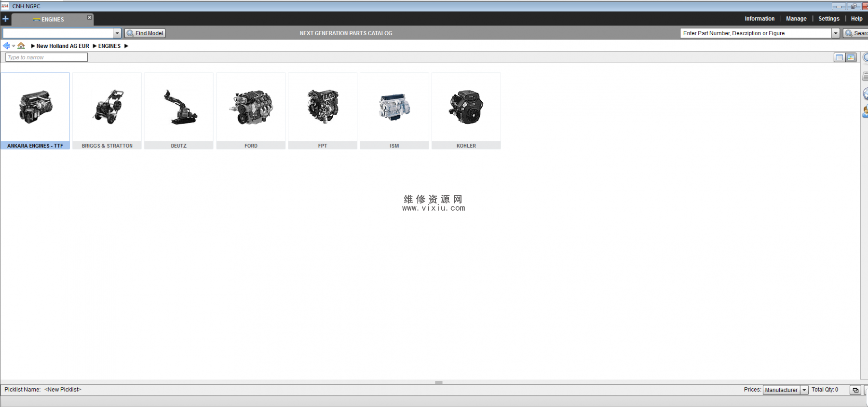Go to the home catalog icon
Screen dimensions: 868x407
point(21,46)
